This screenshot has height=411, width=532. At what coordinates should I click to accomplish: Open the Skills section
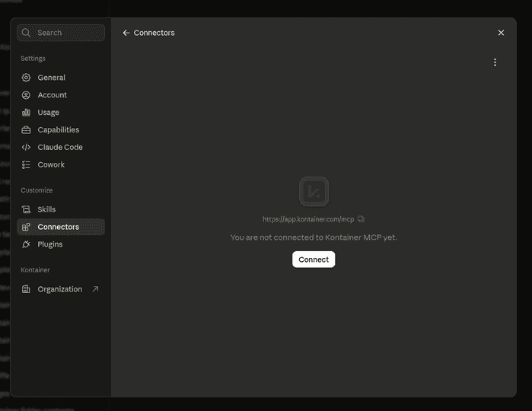(61, 209)
